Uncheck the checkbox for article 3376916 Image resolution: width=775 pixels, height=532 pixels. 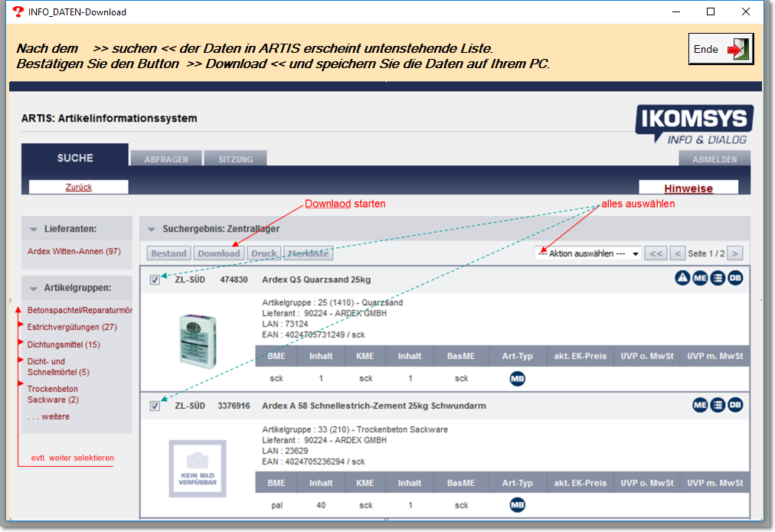point(155,406)
